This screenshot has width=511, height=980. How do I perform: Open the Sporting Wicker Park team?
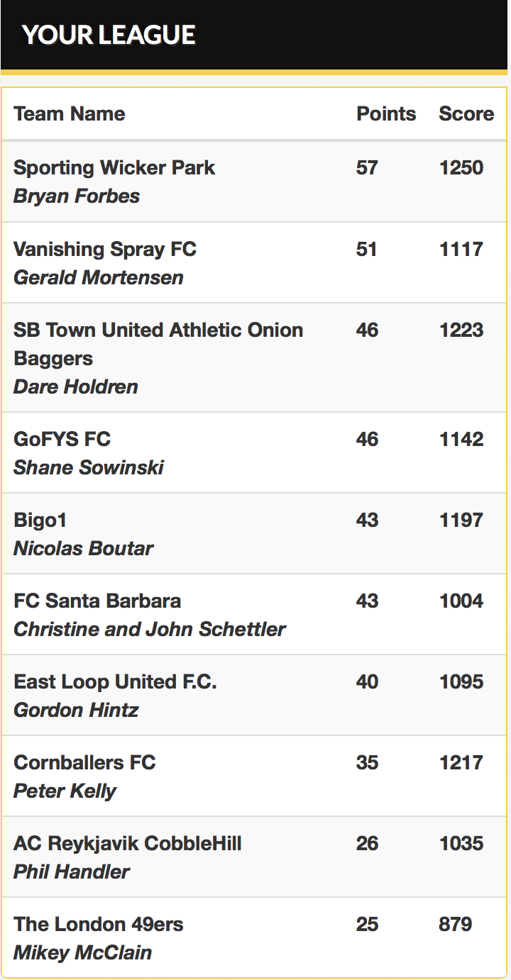coord(114,168)
